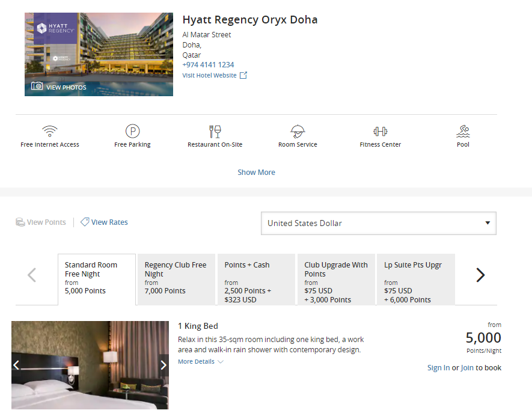Open the United States Dollar currency dropdown
Image resolution: width=532 pixels, height=416 pixels.
click(x=379, y=223)
